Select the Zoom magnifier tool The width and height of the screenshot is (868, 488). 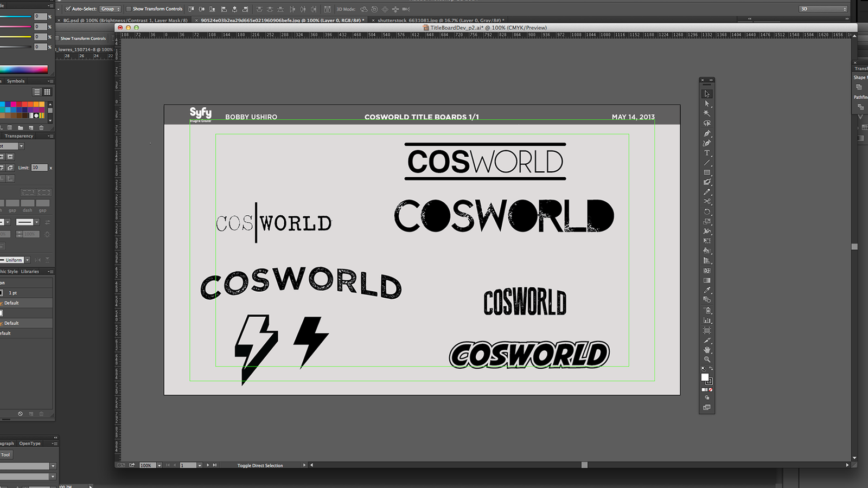[x=707, y=359]
